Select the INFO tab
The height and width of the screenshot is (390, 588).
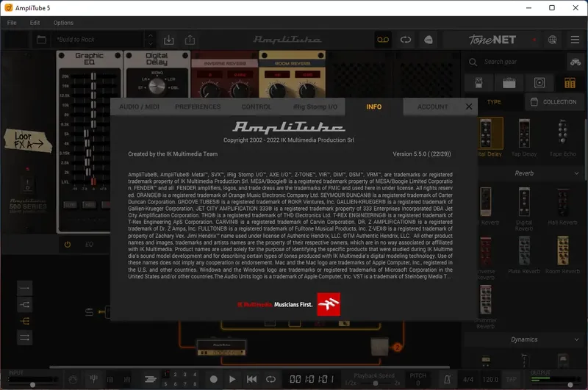(374, 106)
